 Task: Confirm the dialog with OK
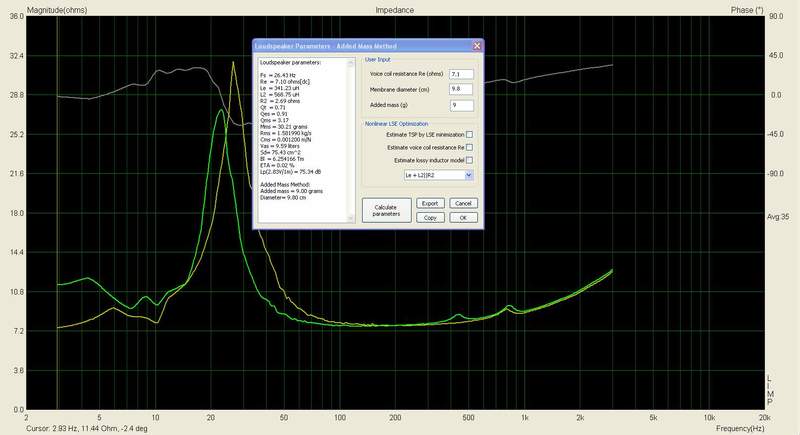coord(462,217)
